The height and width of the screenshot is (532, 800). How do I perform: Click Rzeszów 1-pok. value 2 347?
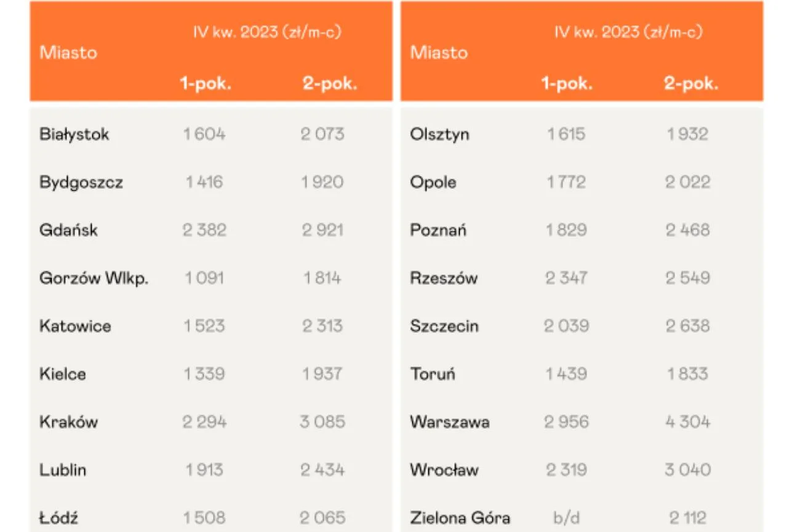tap(567, 278)
